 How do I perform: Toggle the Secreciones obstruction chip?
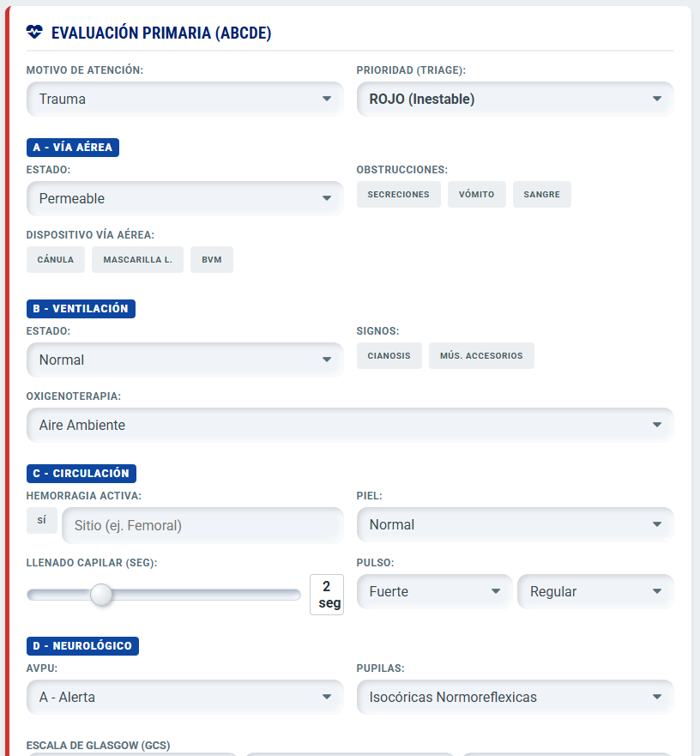398,195
